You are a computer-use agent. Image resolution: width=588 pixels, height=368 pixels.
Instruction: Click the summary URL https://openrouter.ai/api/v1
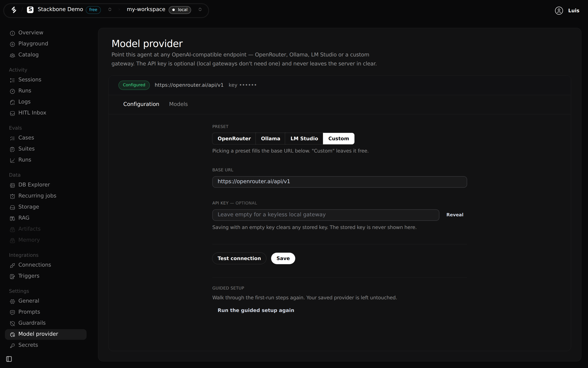pyautogui.click(x=189, y=85)
